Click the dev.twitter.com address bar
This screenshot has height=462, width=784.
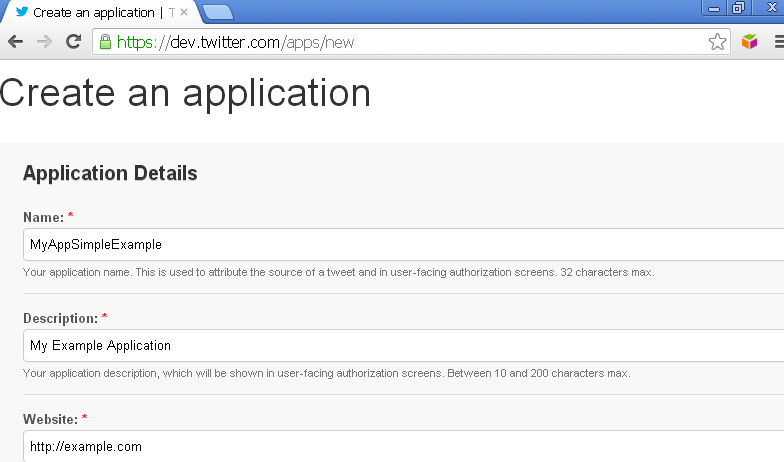pos(400,42)
